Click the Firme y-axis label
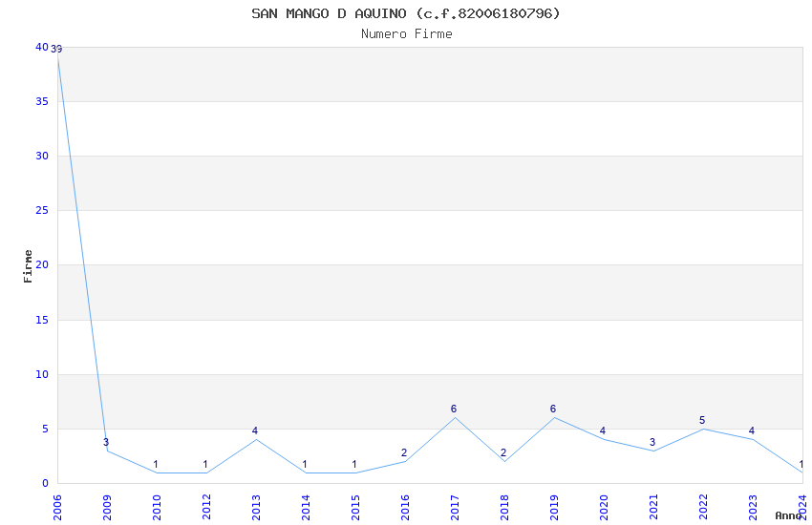The height and width of the screenshot is (525, 812). pyautogui.click(x=28, y=266)
